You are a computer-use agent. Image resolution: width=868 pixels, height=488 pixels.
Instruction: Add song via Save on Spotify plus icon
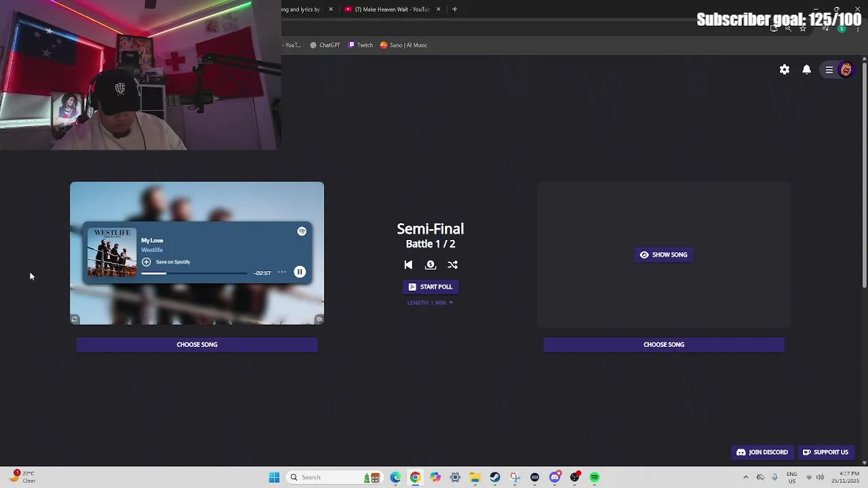(x=146, y=262)
